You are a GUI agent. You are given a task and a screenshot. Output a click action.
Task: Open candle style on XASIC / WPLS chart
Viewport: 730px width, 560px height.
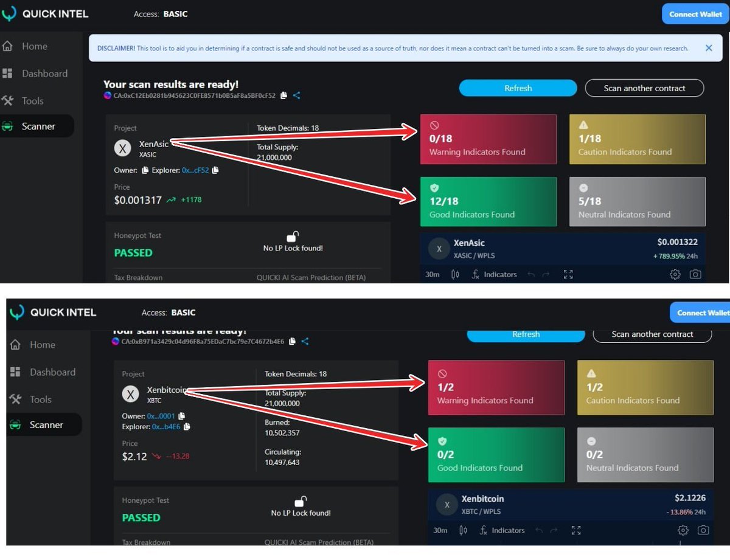[x=456, y=274]
